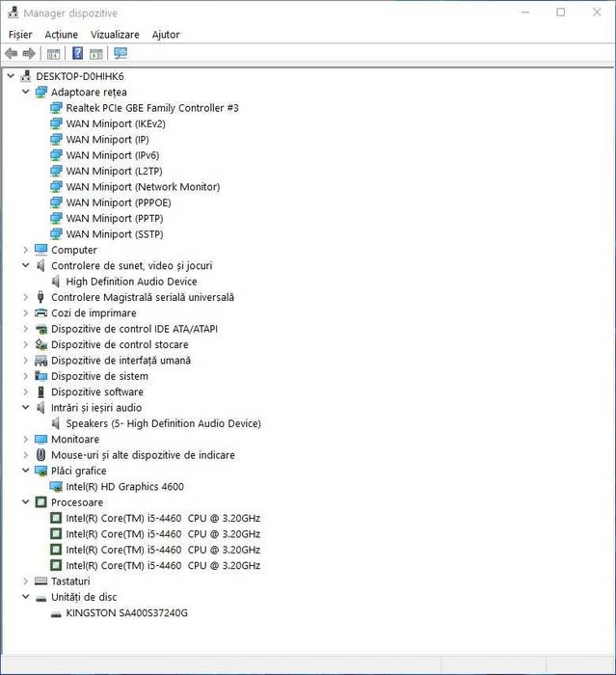Viewport: 616px width, 675px height.
Task: Maximize the Manager dispozitive window
Action: [x=560, y=13]
